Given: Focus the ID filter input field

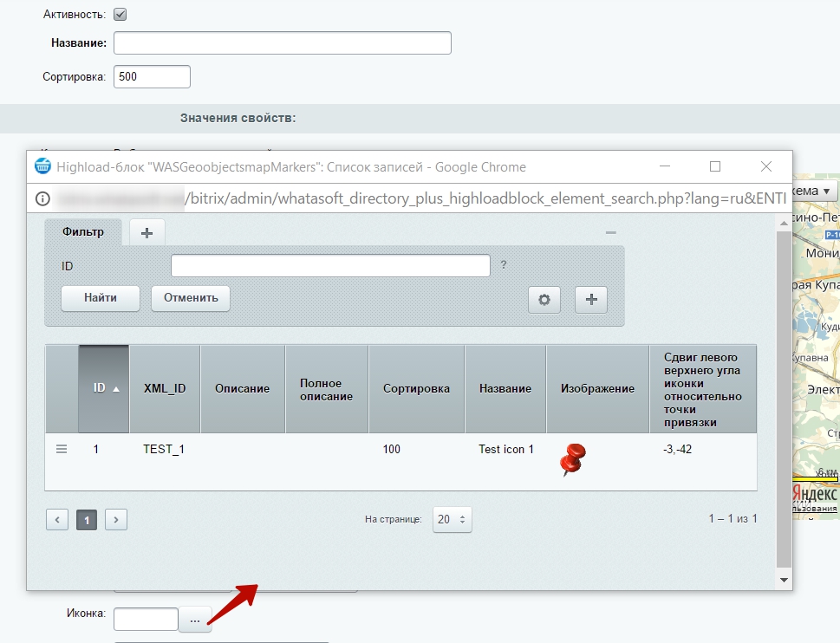Looking at the screenshot, I should coord(330,265).
